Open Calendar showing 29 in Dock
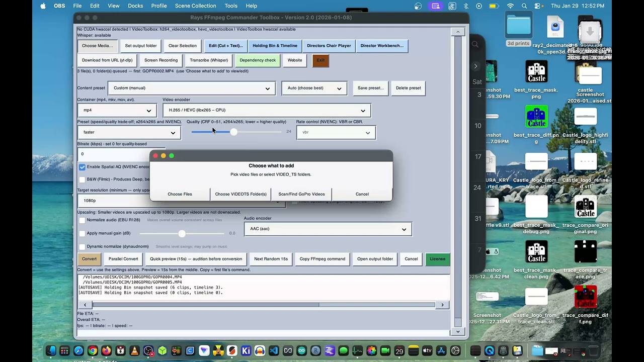The image size is (644, 362). tap(399, 350)
